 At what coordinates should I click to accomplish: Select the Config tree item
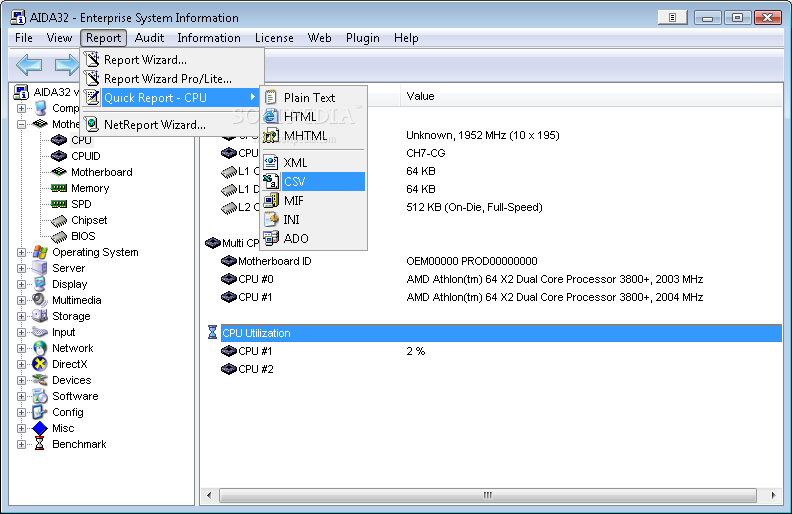(68, 412)
